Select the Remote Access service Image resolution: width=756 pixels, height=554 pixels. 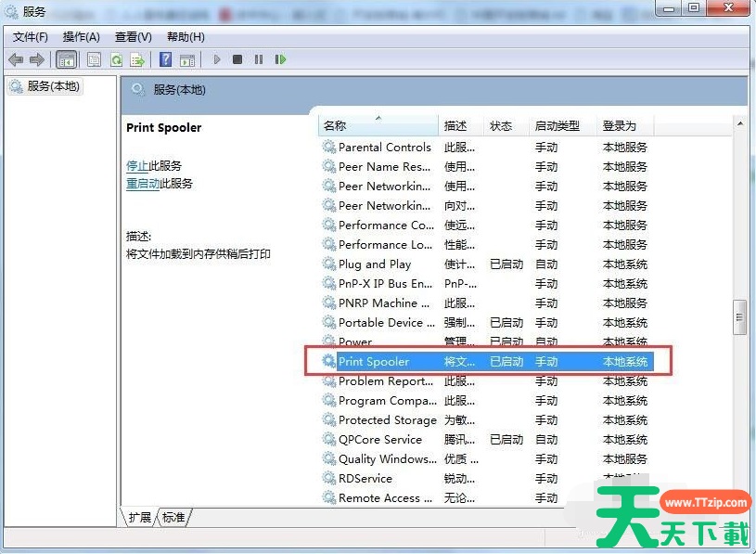(x=385, y=498)
